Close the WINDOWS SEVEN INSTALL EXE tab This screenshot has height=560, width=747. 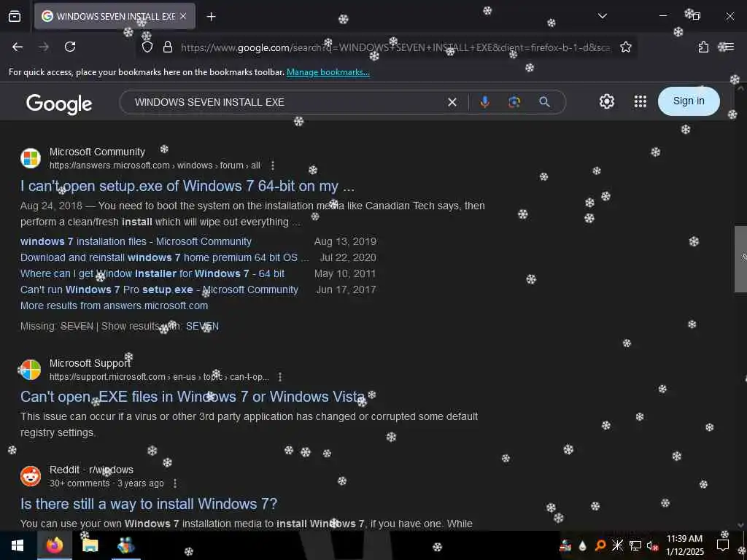pyautogui.click(x=183, y=16)
